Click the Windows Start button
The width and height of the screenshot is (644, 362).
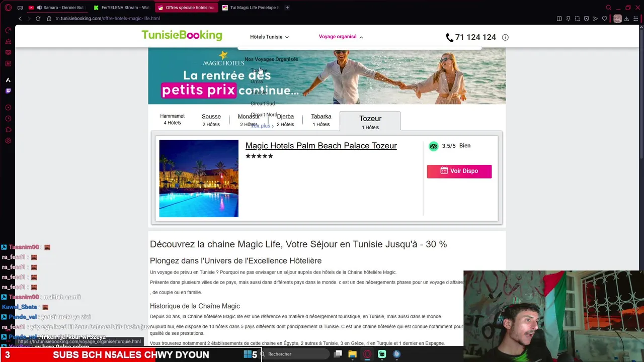pos(248,354)
